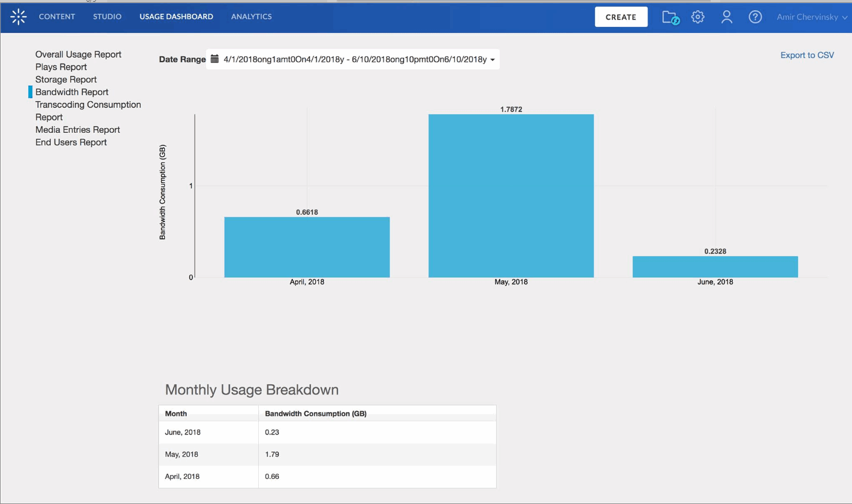Click the Create button
This screenshot has width=852, height=504.
point(621,17)
